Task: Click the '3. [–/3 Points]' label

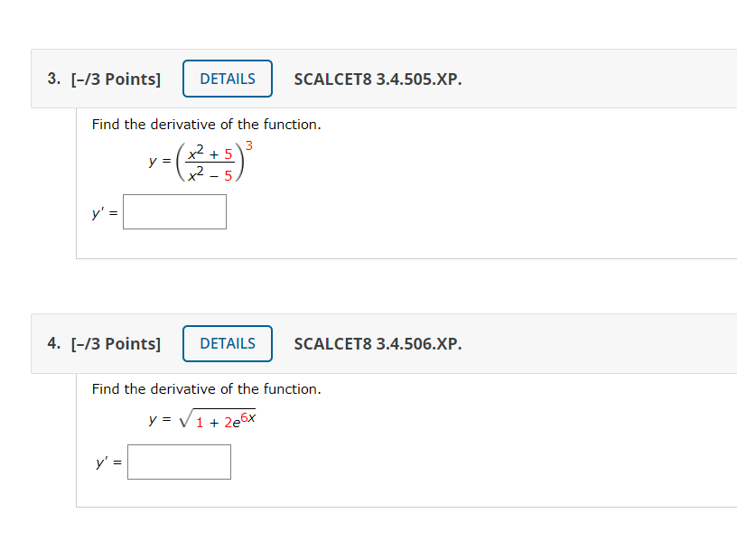Action: tap(104, 79)
